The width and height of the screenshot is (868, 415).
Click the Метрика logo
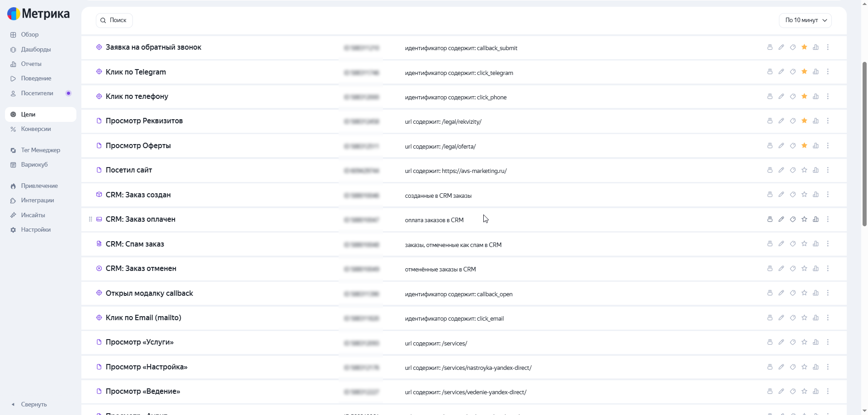pyautogui.click(x=38, y=14)
